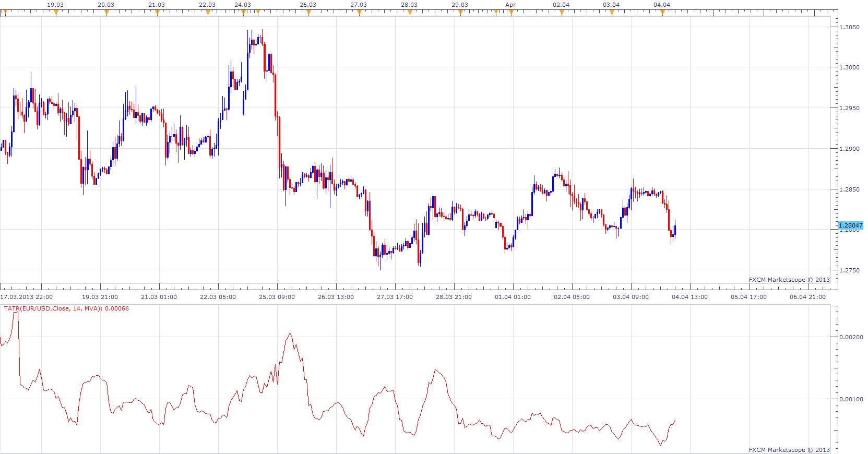Click the 19.03 date label on top ruler
This screenshot has height=454, width=868.
55,5
